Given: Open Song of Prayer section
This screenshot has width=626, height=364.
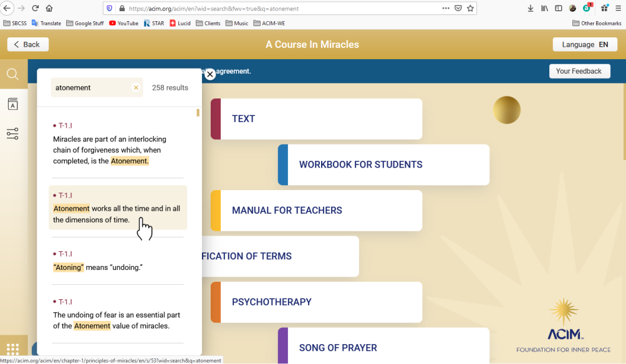Looking at the screenshot, I should click(383, 346).
